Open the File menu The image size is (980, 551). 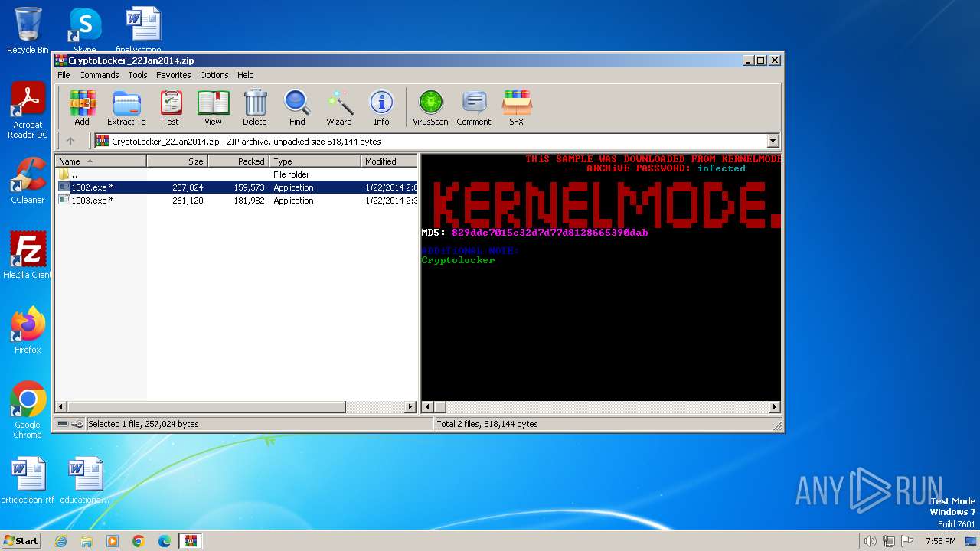click(x=64, y=75)
